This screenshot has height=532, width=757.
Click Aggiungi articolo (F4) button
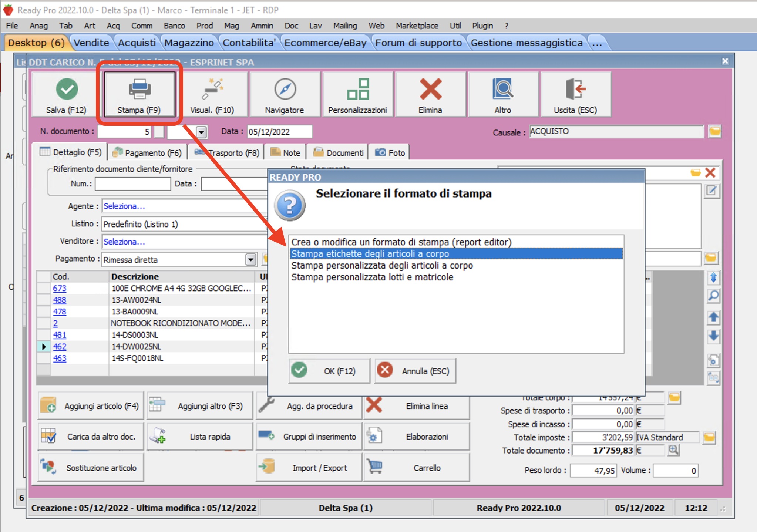(91, 406)
